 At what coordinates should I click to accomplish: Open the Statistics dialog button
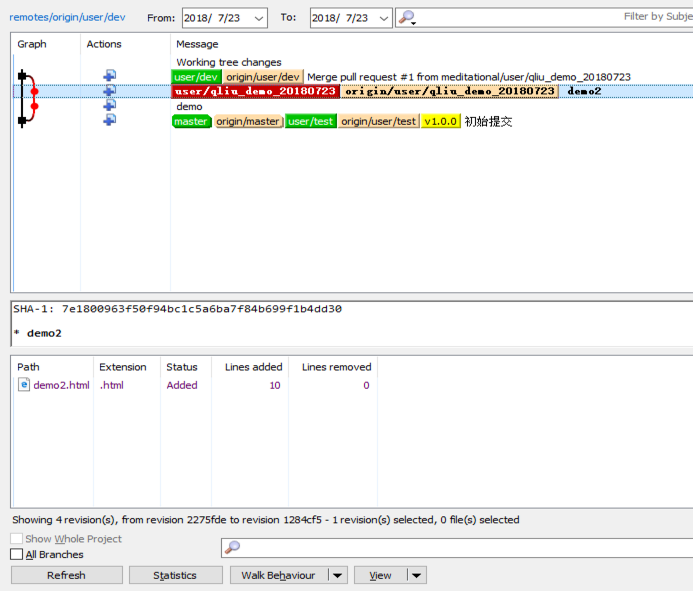click(175, 575)
